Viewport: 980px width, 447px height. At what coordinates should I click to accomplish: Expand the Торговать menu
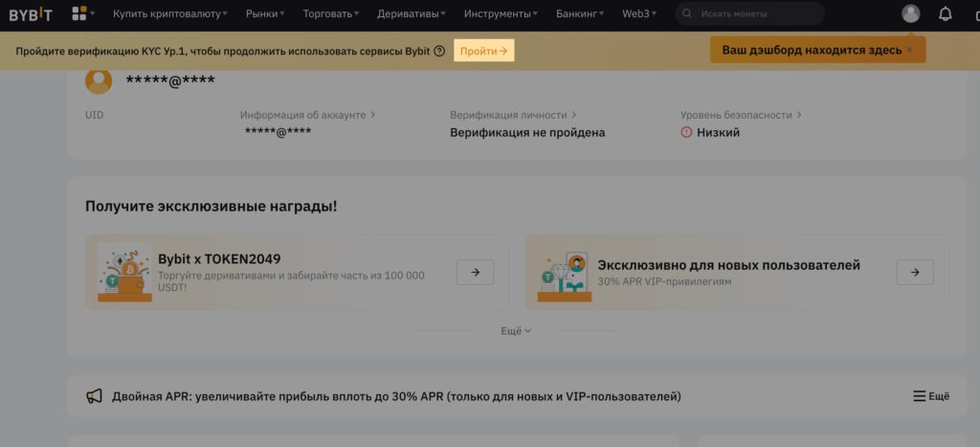(x=330, y=13)
